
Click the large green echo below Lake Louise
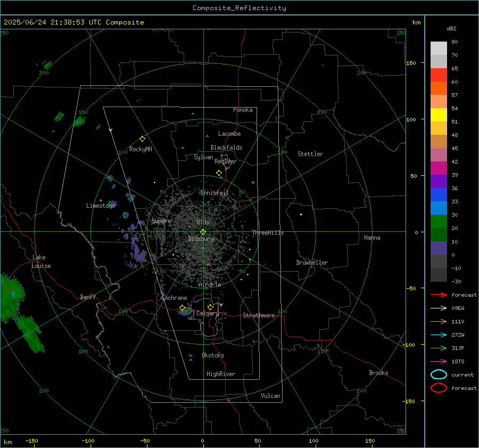12,298
